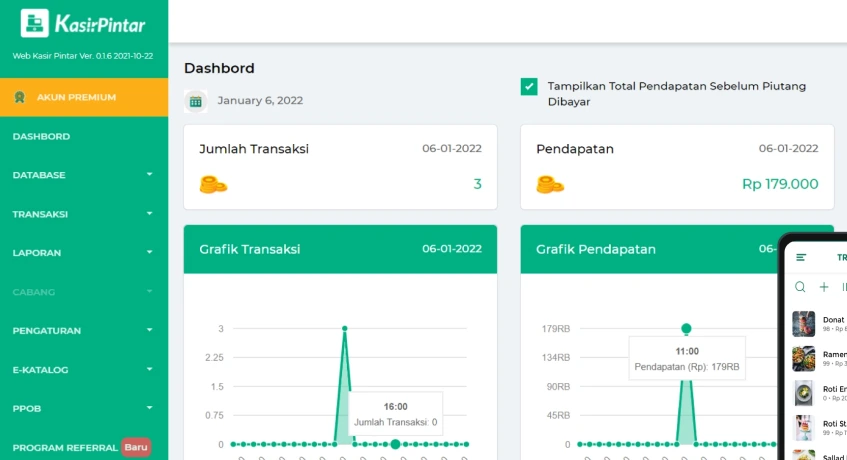847x460 pixels.
Task: Open hamburger menu in phone preview
Action: [801, 258]
